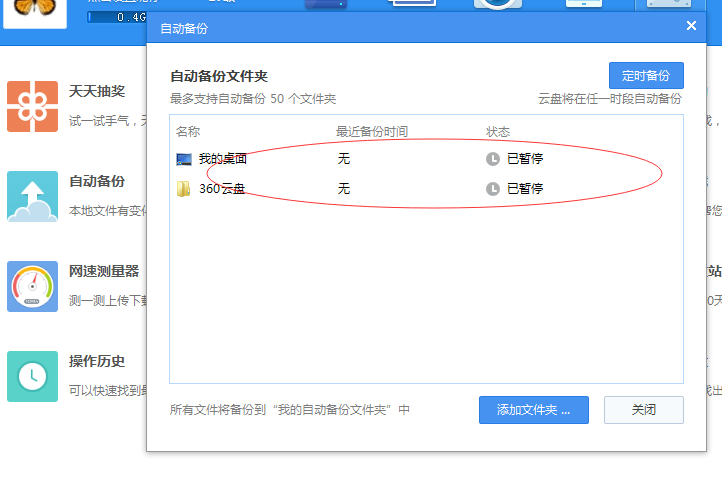
Task: Click the 无 backup time for 我的桌面
Action: click(344, 159)
